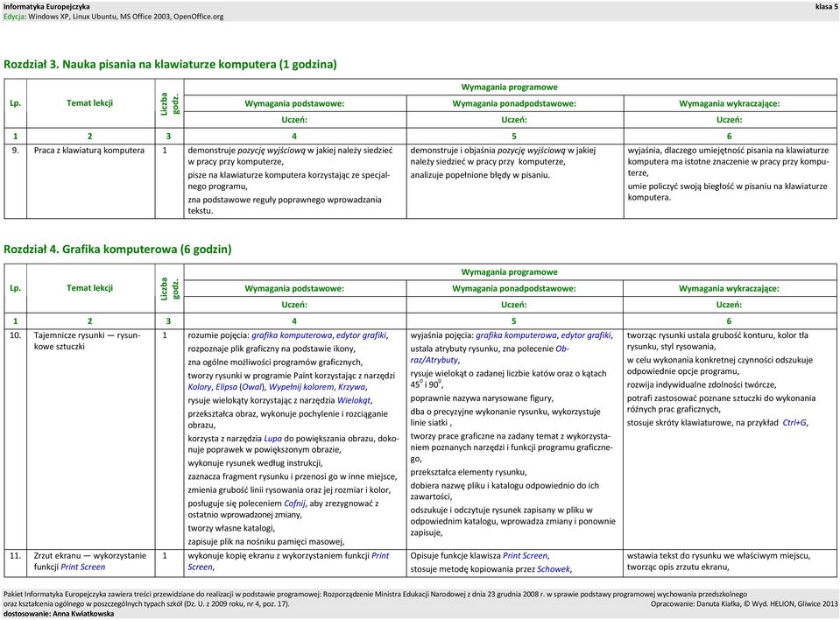The width and height of the screenshot is (840, 620).
Task: Select the "Informatyka Europejczyka" title in the page header
Action: 46,6
